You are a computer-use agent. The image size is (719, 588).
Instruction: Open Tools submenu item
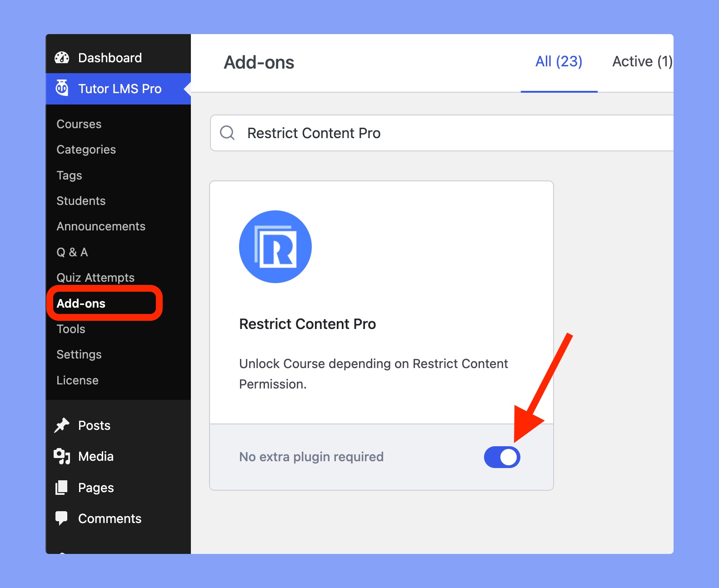[71, 329]
